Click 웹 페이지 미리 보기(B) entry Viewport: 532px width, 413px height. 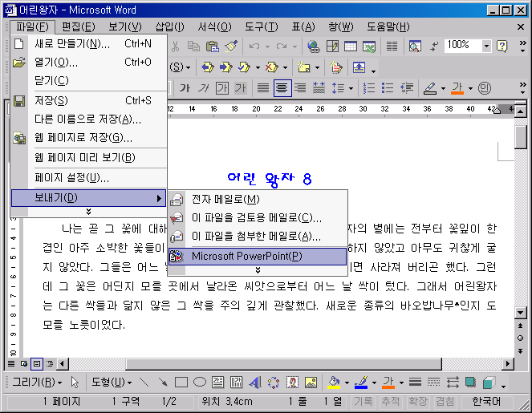point(89,157)
